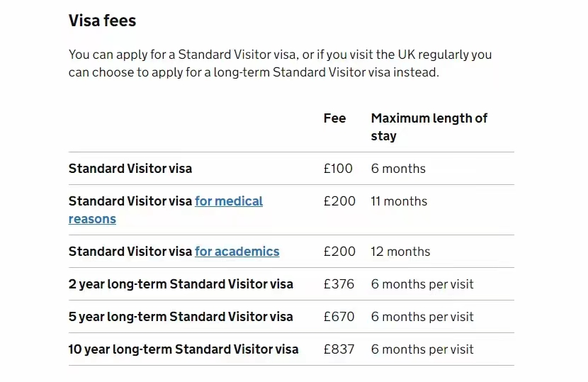Click the £837 fee value
The image size is (588, 382).
(339, 349)
